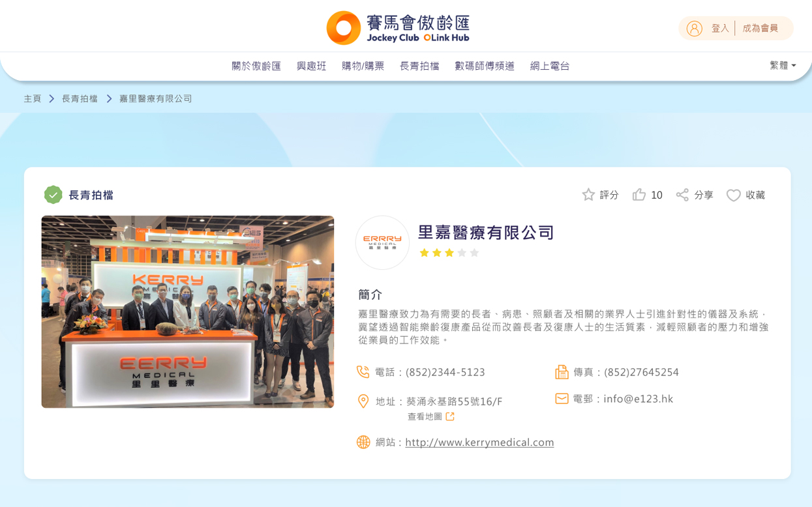Click the heart icon next to 收藏

734,196
